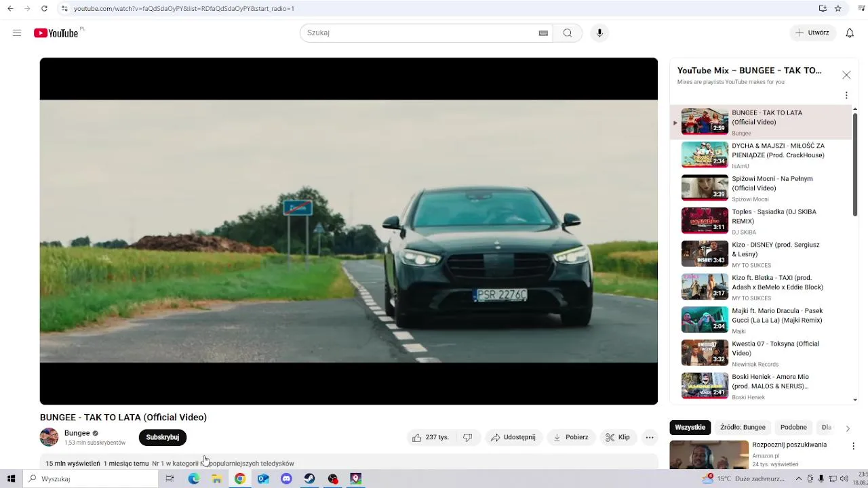
Task: Open the Bungee channel name link
Action: [x=77, y=433]
